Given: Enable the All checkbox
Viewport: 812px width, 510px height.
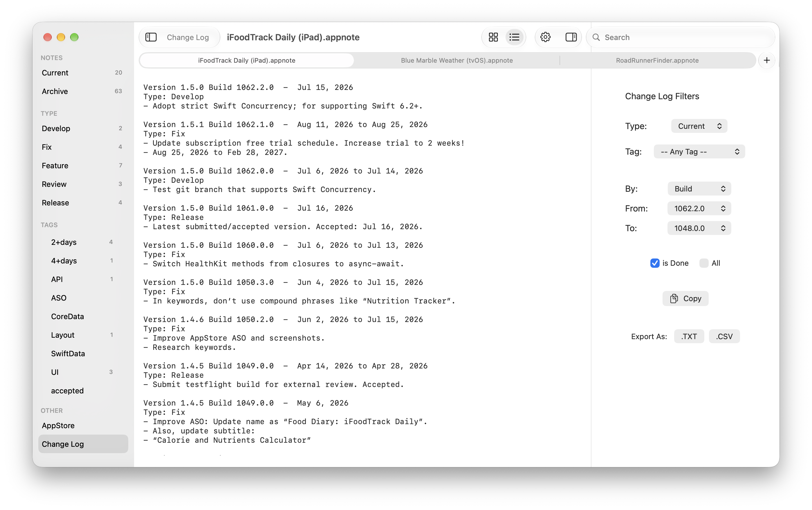Looking at the screenshot, I should (704, 263).
